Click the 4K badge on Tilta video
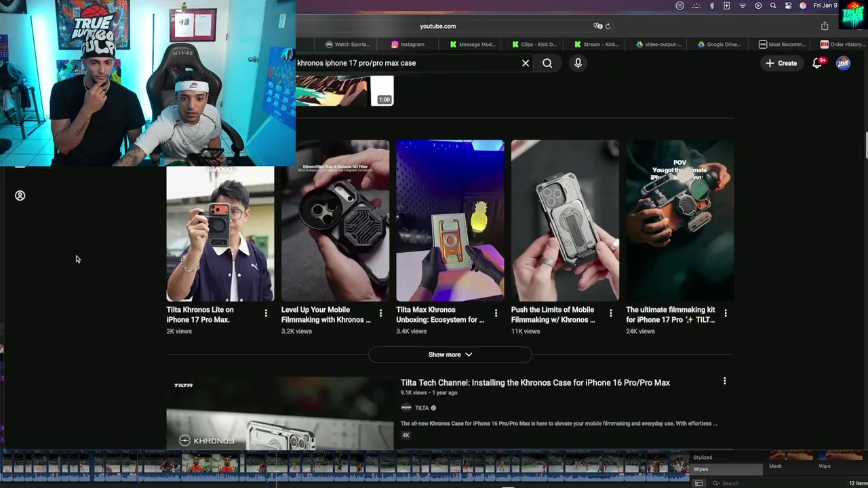This screenshot has width=868, height=488. tap(406, 435)
